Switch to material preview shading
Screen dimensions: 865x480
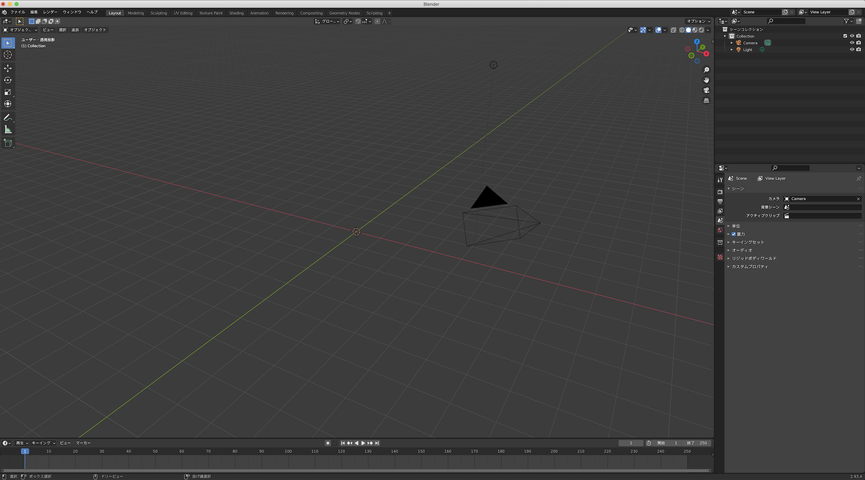[x=695, y=30]
